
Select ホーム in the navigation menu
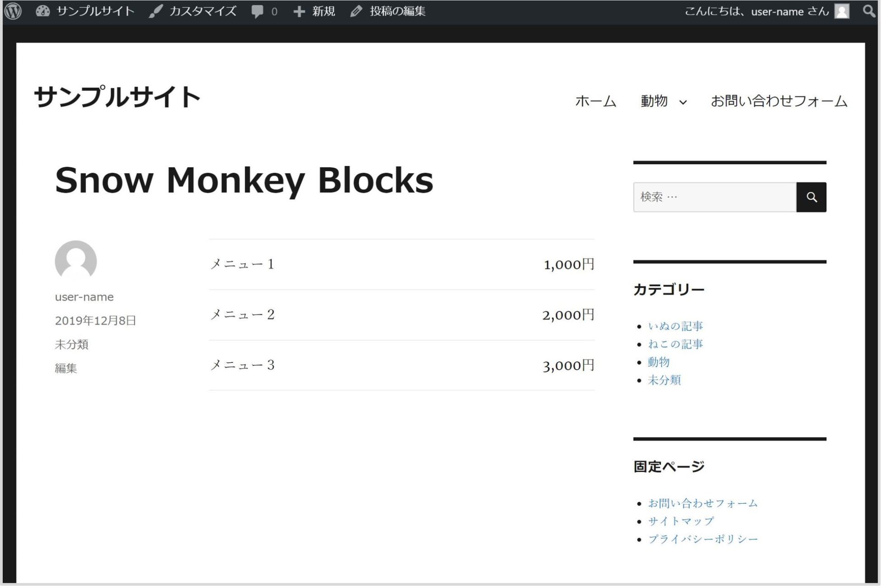(x=595, y=101)
